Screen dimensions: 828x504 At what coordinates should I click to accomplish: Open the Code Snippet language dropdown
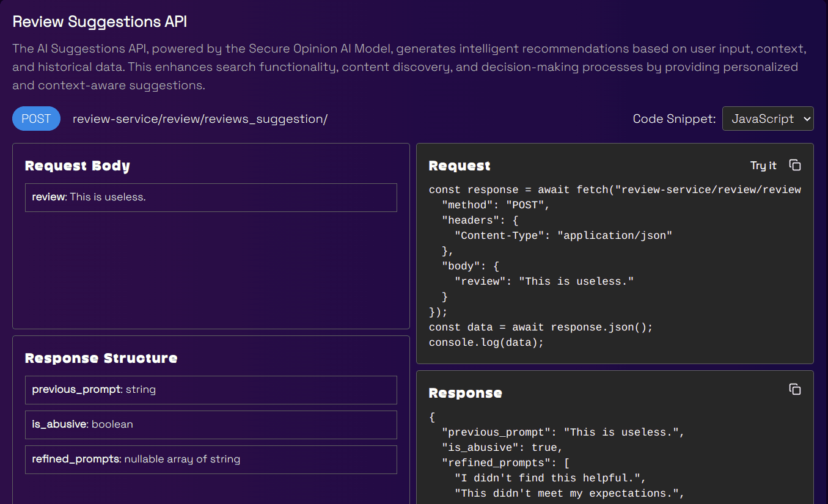point(768,119)
